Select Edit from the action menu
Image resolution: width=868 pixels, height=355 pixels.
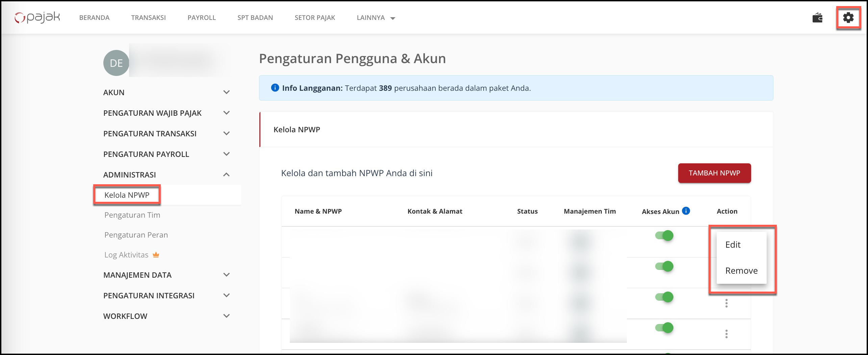[x=733, y=245]
